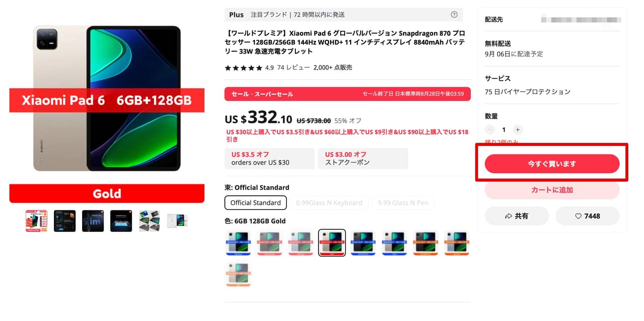Image resolution: width=644 pixels, height=321 pixels.
Task: Claim the US $3.5 オフ coupon
Action: pyautogui.click(x=270, y=158)
